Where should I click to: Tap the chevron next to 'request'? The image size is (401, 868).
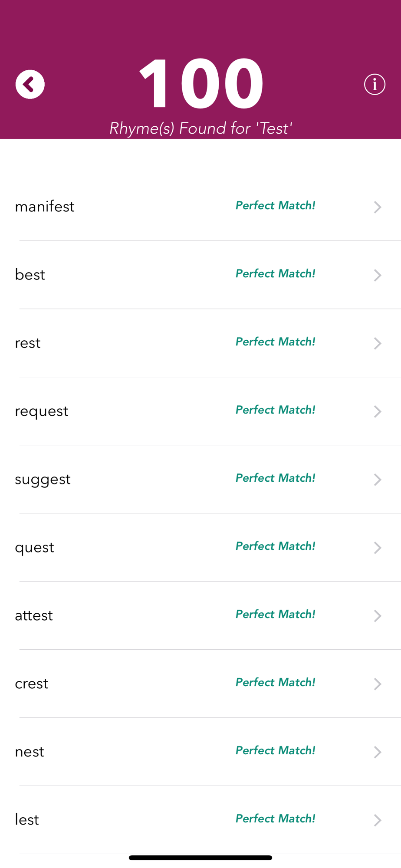pyautogui.click(x=377, y=411)
